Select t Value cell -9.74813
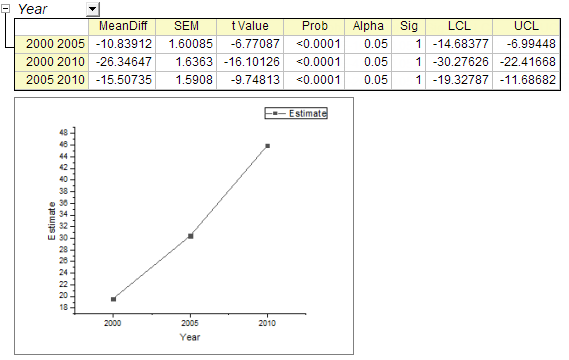Screen dimensions: 569x360 point(250,80)
